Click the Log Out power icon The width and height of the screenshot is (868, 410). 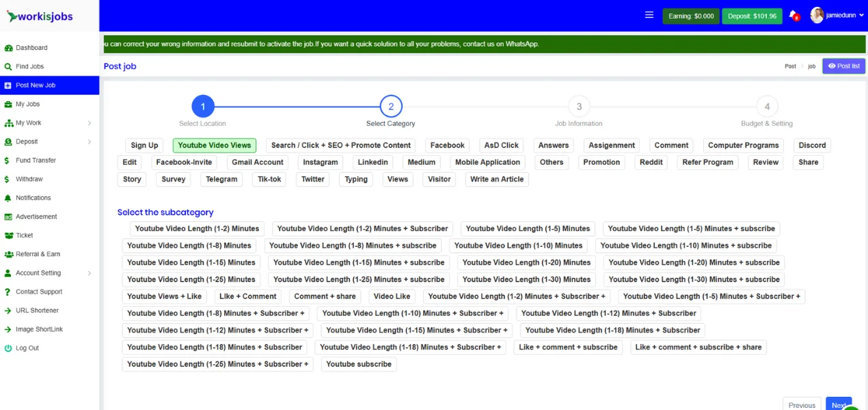[x=8, y=348]
